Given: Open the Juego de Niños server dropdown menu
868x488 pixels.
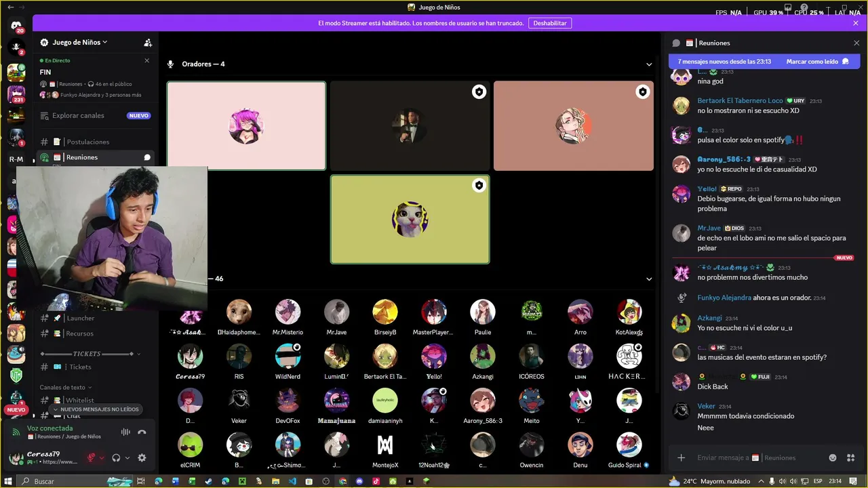Looking at the screenshot, I should click(x=80, y=42).
